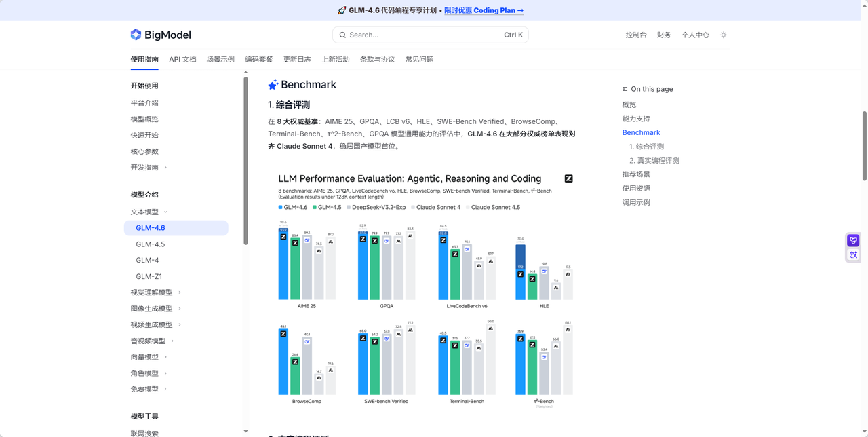Click the BigModel logo icon
Viewport: 868px width, 437px height.
[x=136, y=35]
